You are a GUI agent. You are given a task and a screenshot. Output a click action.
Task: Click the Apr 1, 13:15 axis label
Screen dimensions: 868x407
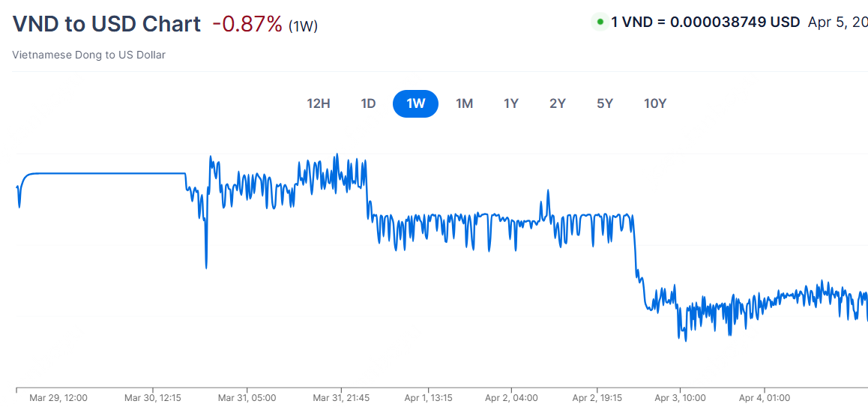coord(428,398)
